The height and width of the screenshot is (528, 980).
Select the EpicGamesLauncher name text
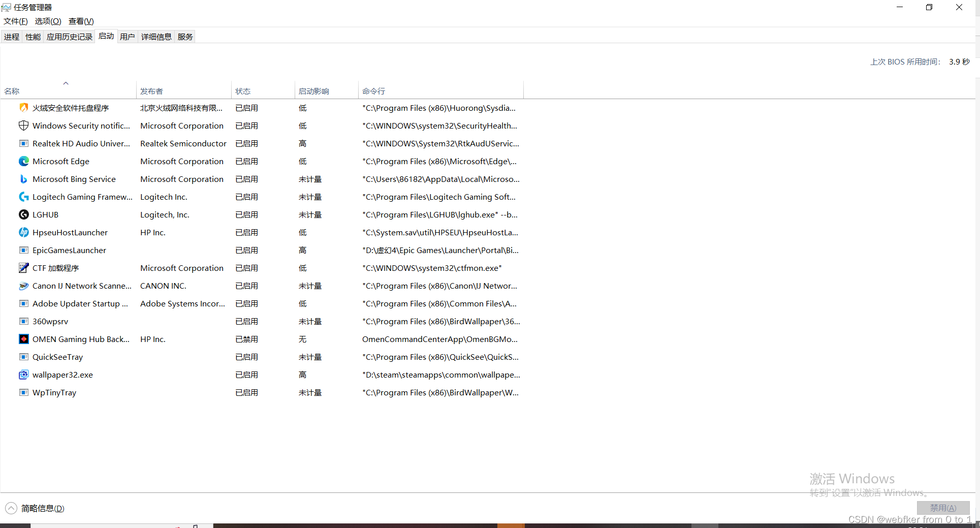pos(69,250)
